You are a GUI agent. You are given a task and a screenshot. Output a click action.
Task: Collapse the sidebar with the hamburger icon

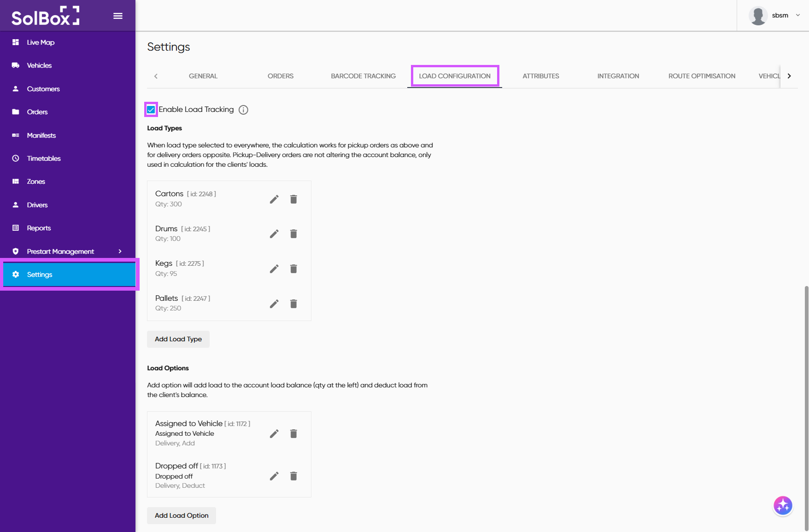pos(118,16)
